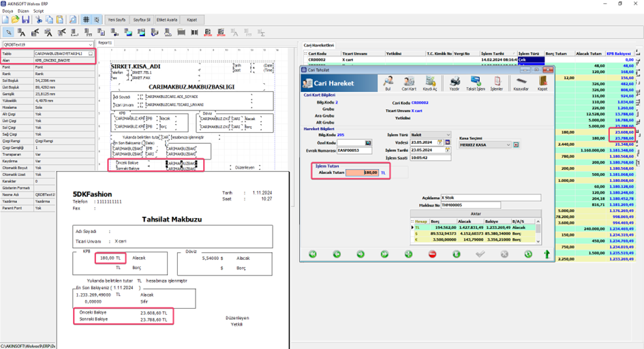The image size is (644, 349).
Task: Open Cari Kart from the toolbar
Action: [409, 83]
